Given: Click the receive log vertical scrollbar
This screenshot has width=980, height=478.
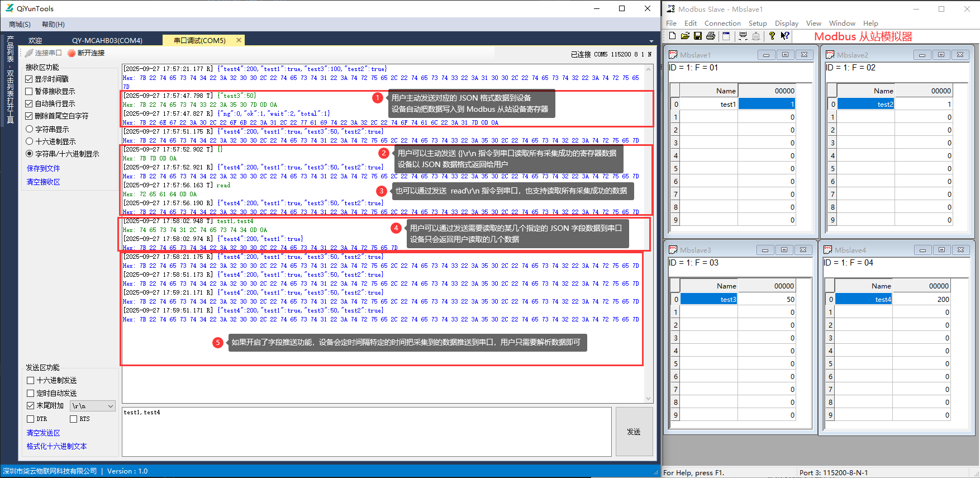Looking at the screenshot, I should point(649,224).
